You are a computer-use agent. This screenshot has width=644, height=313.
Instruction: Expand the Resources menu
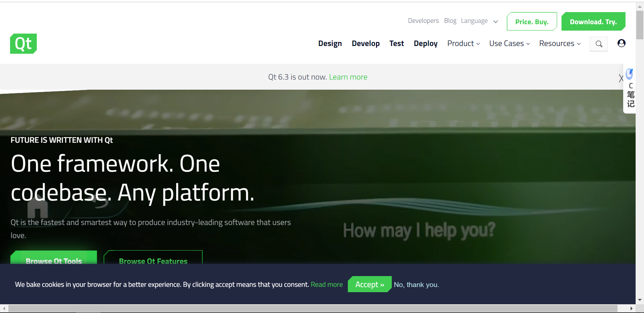pyautogui.click(x=560, y=44)
